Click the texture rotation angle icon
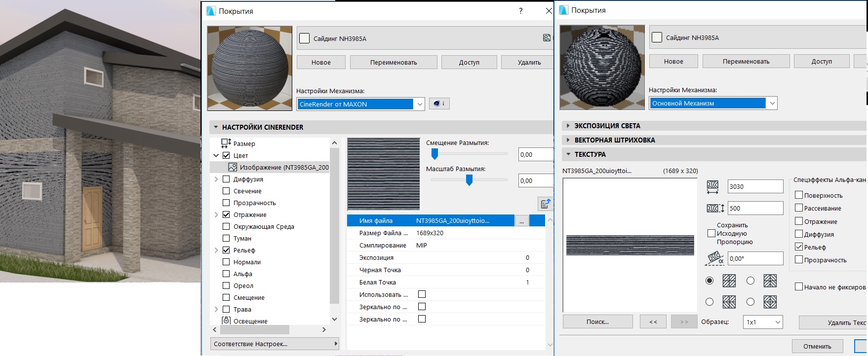 point(715,258)
